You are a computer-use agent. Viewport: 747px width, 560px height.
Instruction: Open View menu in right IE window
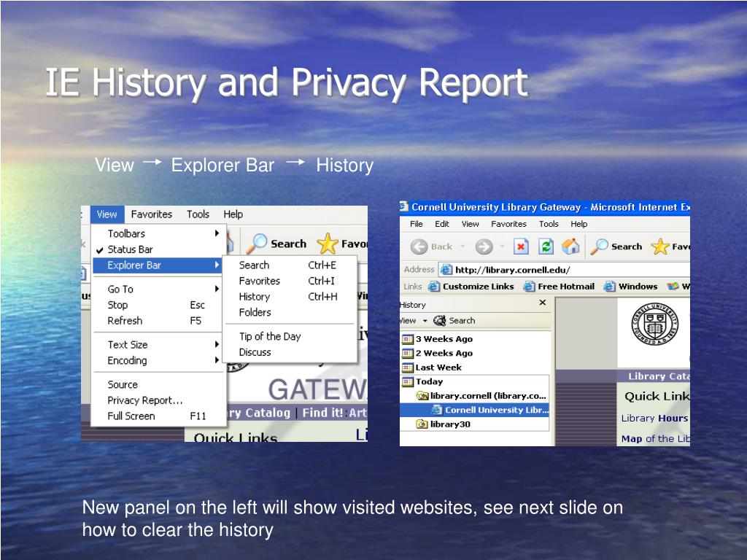coord(471,224)
